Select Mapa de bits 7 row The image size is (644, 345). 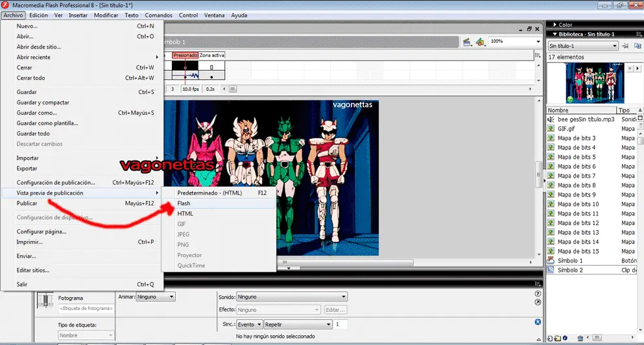click(591, 176)
